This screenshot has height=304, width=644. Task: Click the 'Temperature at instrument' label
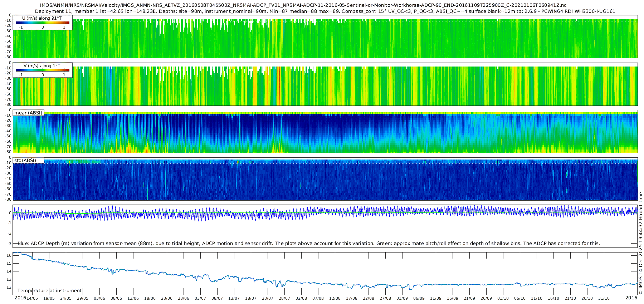(x=49, y=290)
